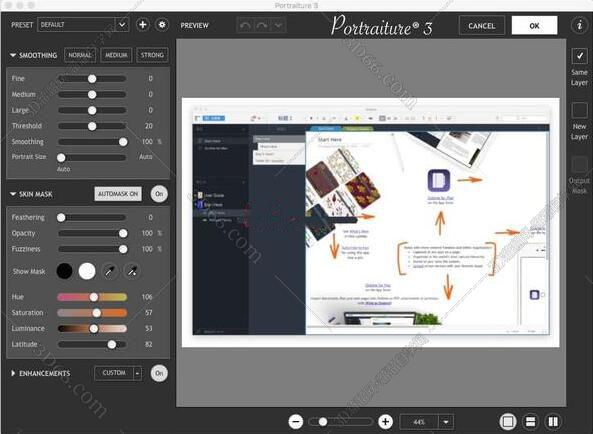Collapse the Smoothing section
The image size is (593, 434).
click(13, 55)
